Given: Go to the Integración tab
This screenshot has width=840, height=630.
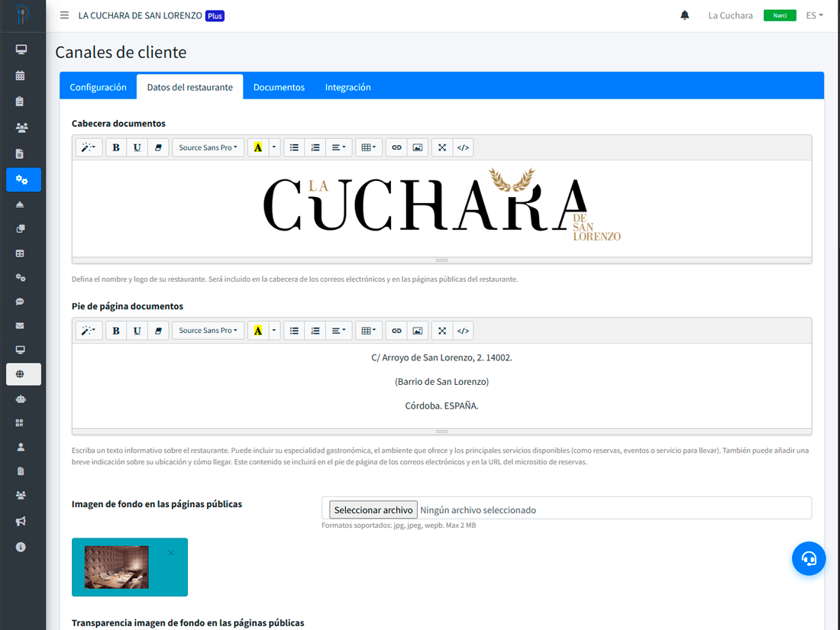Looking at the screenshot, I should (x=347, y=87).
